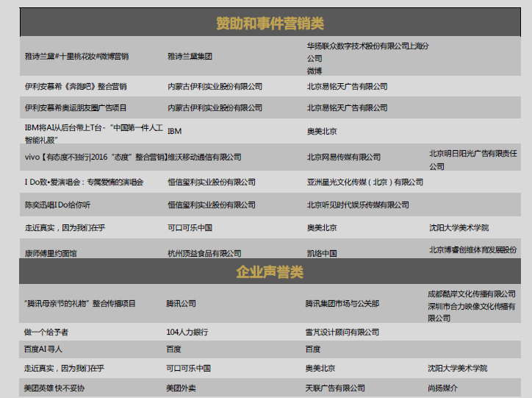Click the 维沃移动通信有限公司 cell

pos(204,157)
